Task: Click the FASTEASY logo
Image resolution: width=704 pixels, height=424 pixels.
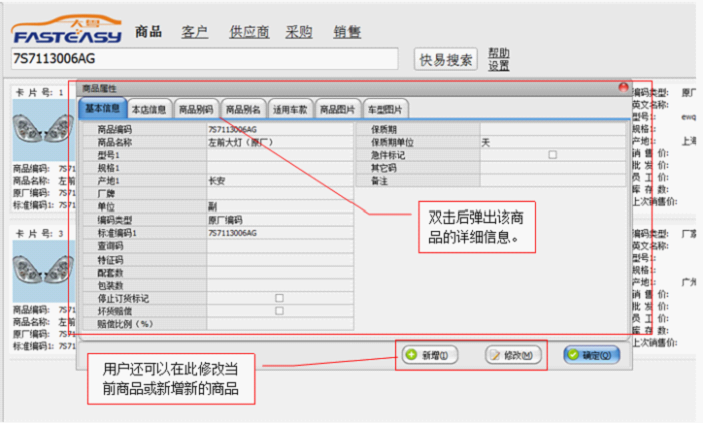Action: [66, 30]
